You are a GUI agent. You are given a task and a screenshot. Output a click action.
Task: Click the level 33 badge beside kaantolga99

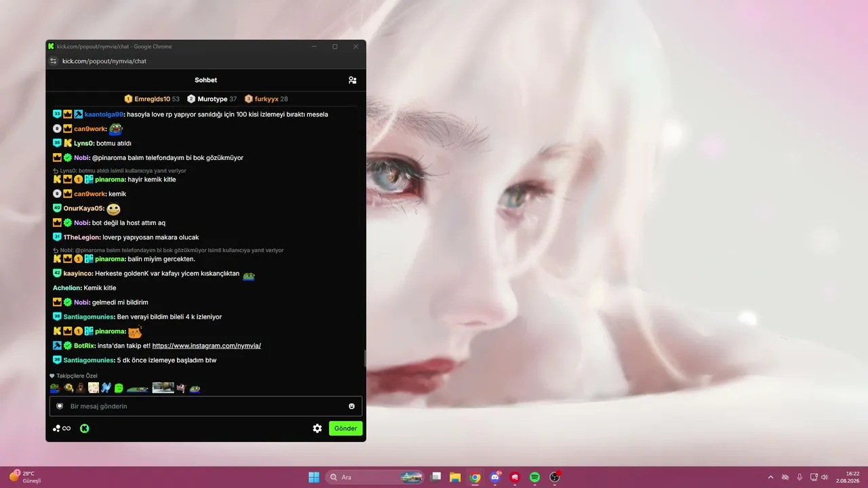(57, 114)
